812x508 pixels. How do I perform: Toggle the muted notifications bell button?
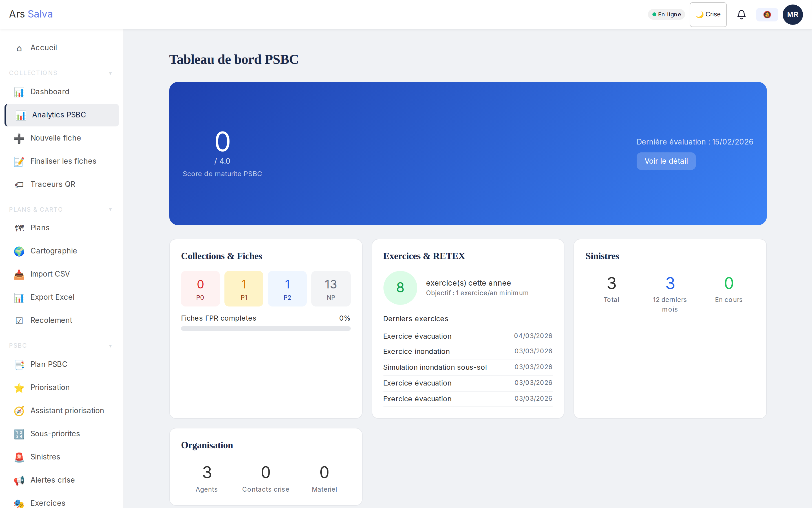tap(767, 14)
